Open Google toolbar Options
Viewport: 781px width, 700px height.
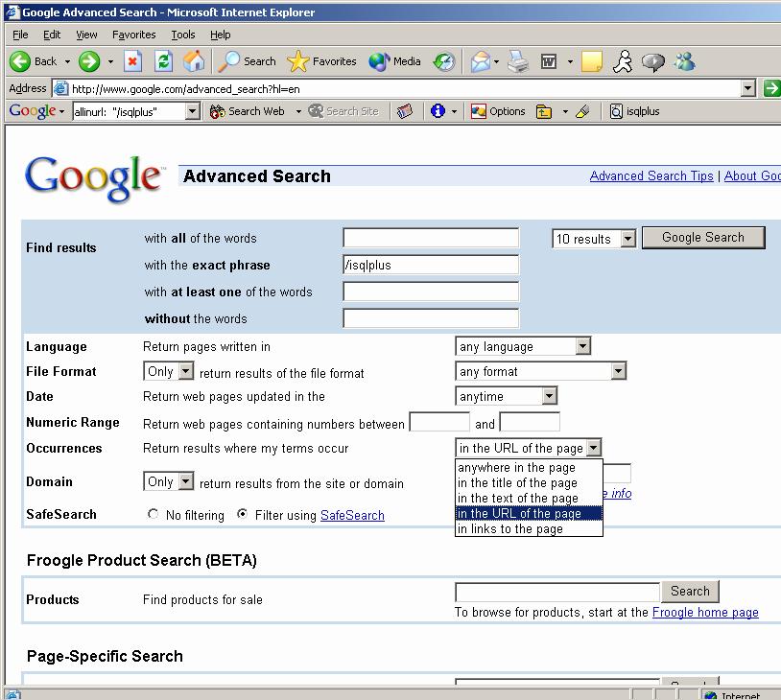tap(498, 111)
